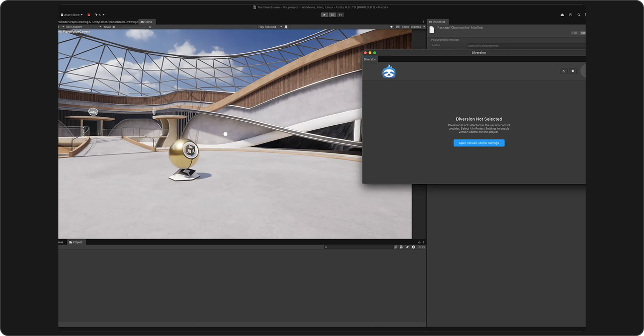Click Open Version Control Settings button
Image resolution: width=644 pixels, height=336 pixels.
point(478,143)
